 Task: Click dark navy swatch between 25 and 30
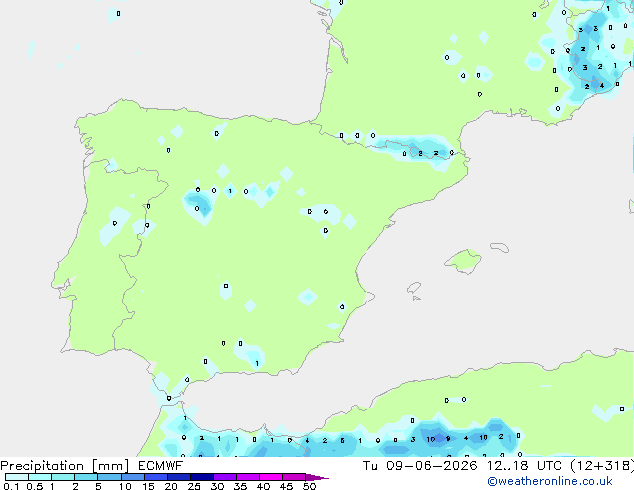point(202,477)
